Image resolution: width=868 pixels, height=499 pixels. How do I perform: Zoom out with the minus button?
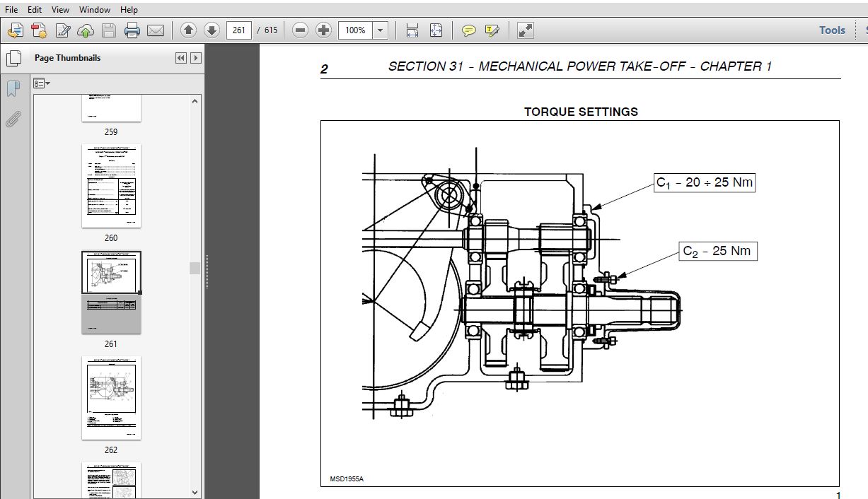(x=300, y=30)
